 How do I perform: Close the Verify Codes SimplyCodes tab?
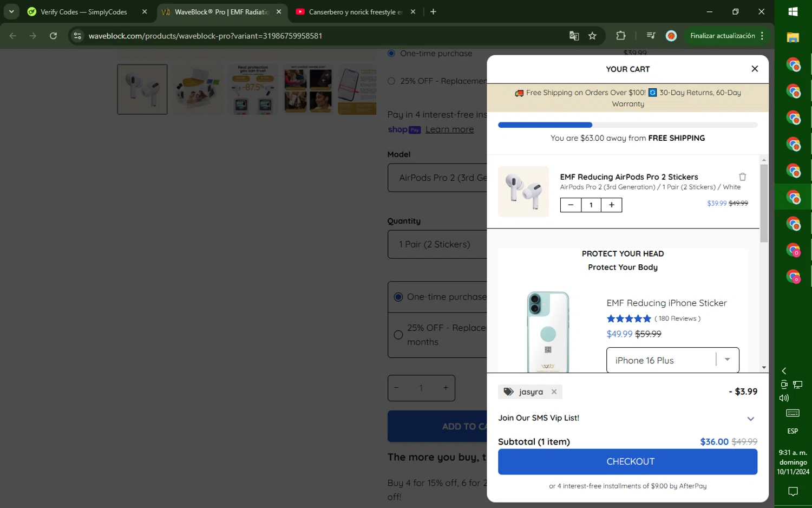point(145,12)
